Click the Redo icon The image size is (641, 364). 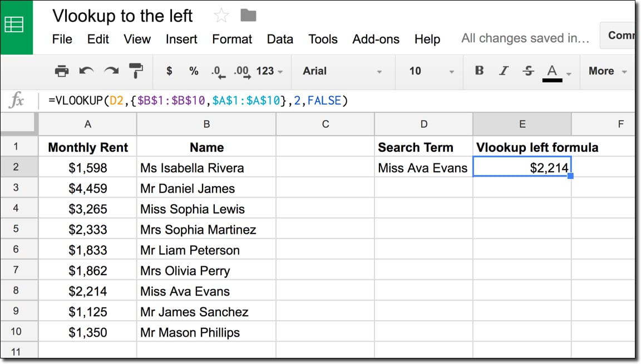click(x=110, y=71)
